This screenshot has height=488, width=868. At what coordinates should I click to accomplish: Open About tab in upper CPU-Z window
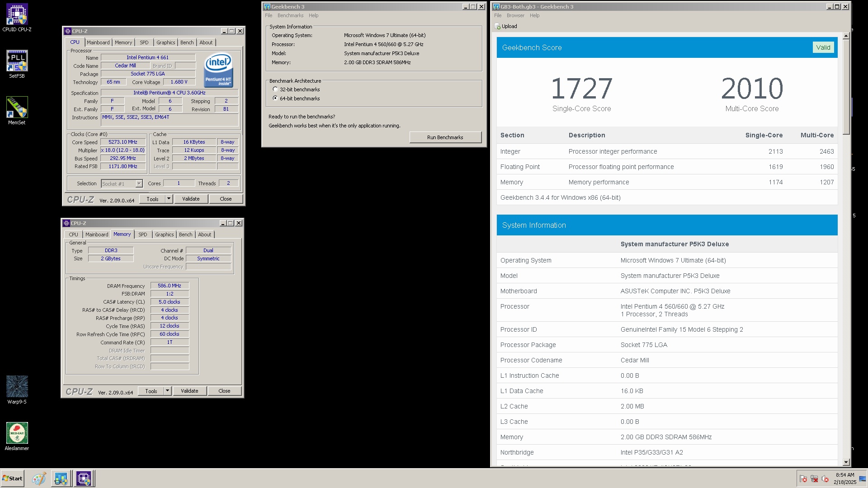pos(206,42)
